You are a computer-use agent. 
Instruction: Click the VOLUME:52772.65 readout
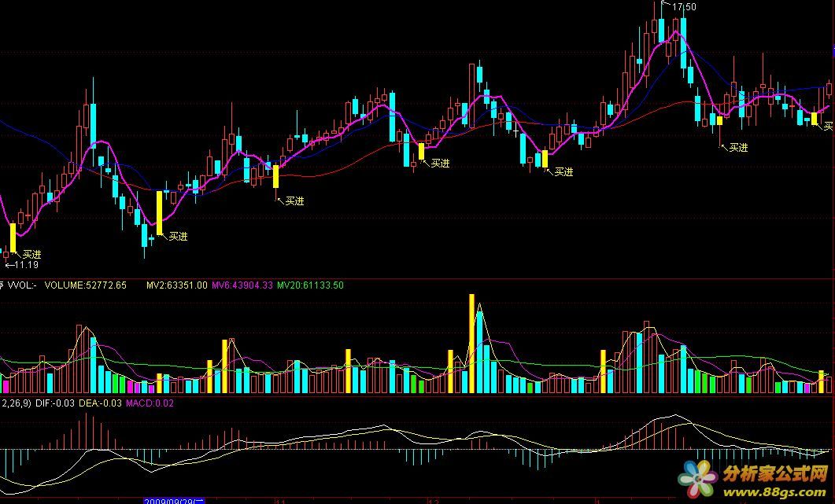(85, 285)
